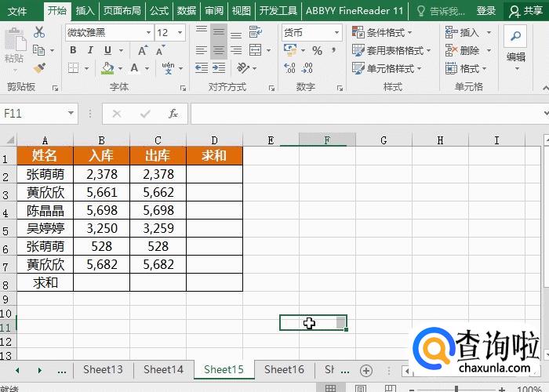Toggle Italic formatting
Viewport: 549px width, 392px height.
[x=90, y=50]
